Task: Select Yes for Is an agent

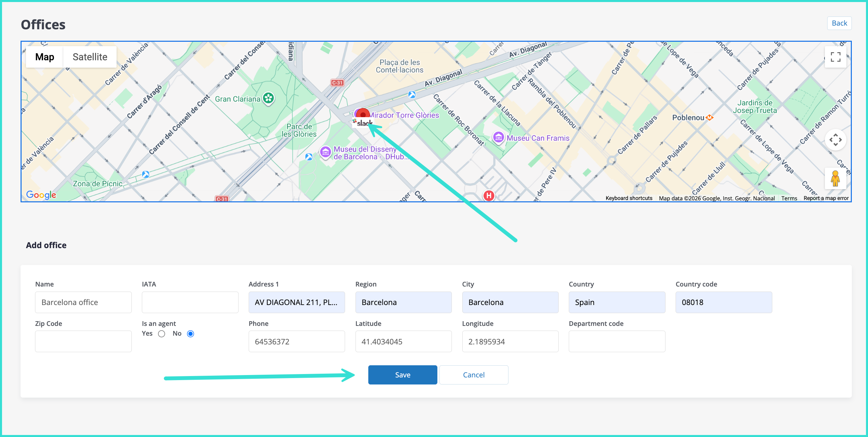Action: pos(162,334)
